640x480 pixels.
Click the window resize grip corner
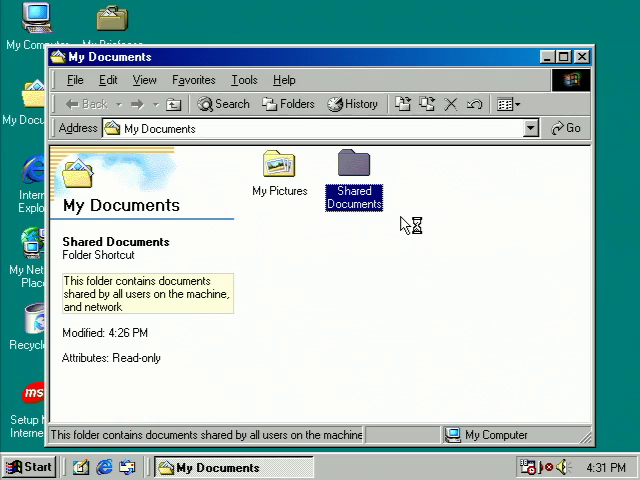click(x=585, y=437)
